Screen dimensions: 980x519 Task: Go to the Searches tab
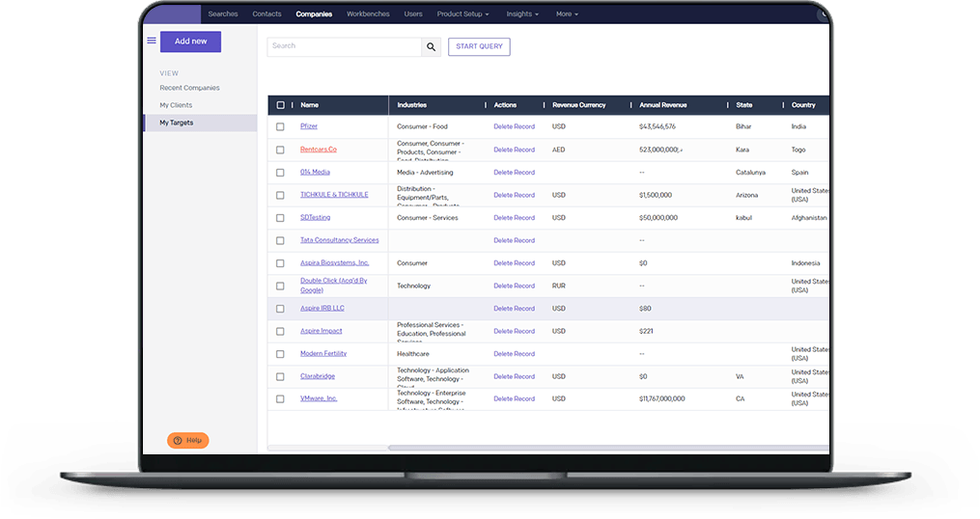coord(222,14)
